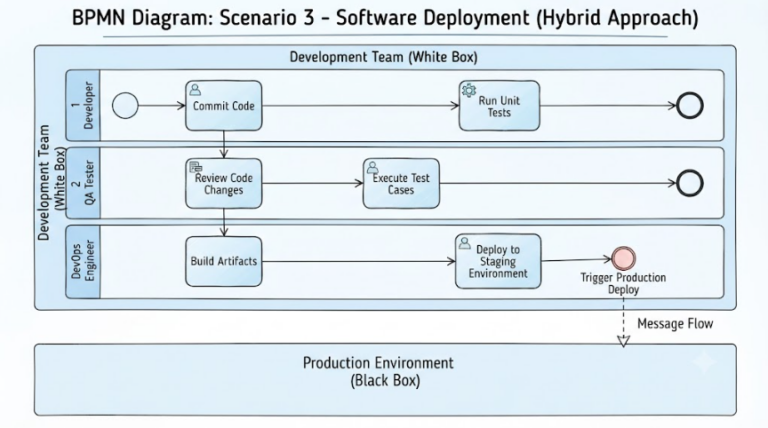Click the DevOps Engineer lane header
Image resolution: width=768 pixels, height=428 pixels.
point(83,261)
